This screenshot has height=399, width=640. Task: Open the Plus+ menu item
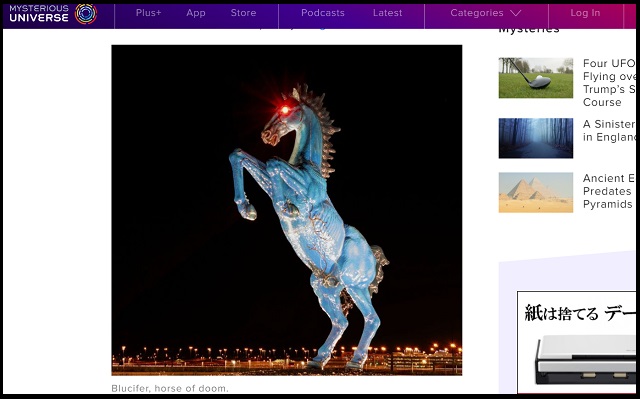tap(149, 13)
